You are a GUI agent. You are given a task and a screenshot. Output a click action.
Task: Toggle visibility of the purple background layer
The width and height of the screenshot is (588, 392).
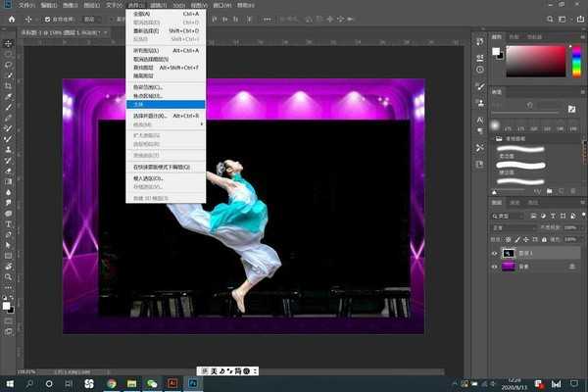point(494,266)
